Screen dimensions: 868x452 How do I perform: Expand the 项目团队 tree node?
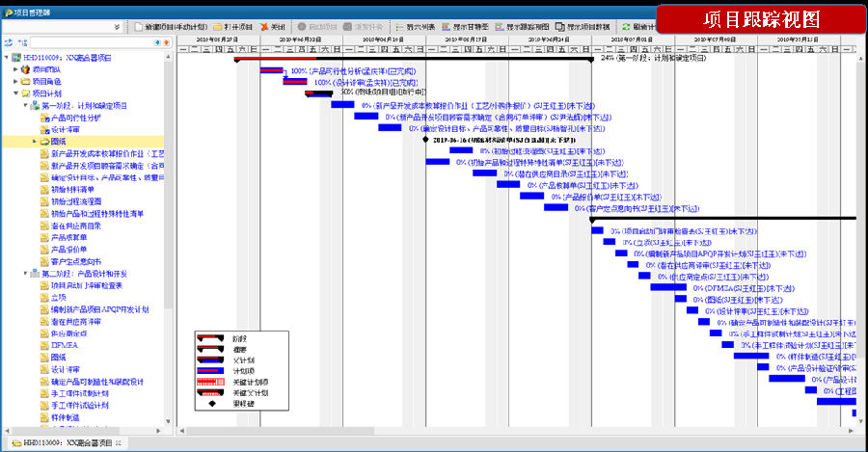click(15, 69)
